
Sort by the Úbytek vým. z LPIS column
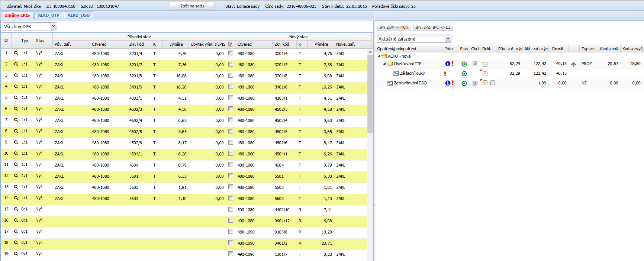208,44
